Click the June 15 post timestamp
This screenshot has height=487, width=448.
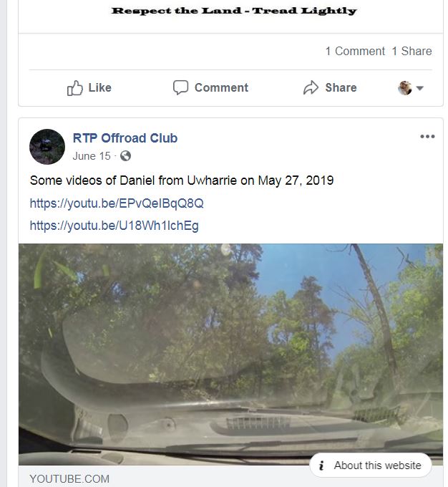92,156
